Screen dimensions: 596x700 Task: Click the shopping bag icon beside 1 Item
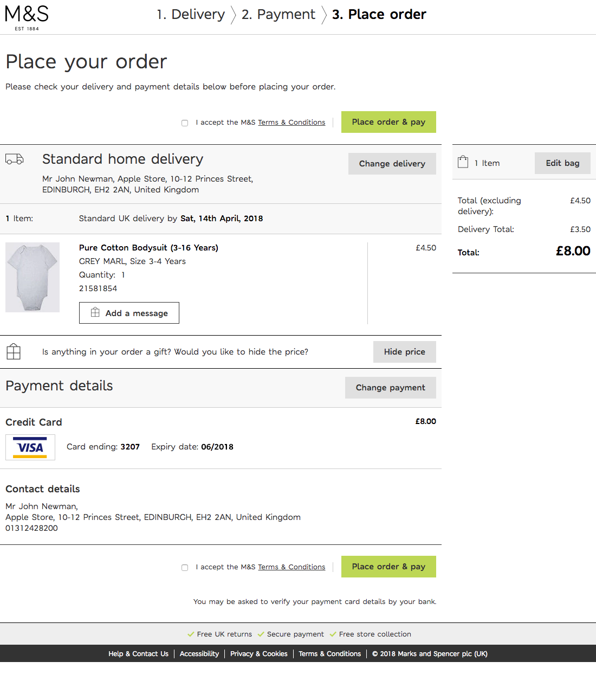[463, 161]
